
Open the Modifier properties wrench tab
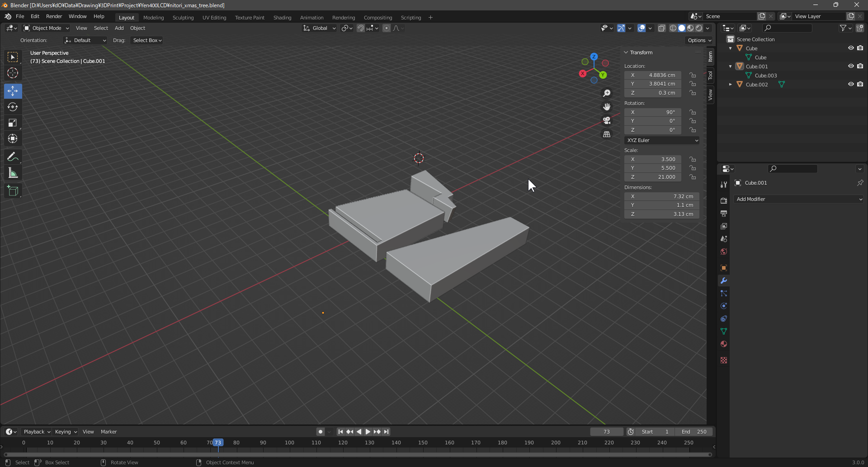(x=724, y=281)
